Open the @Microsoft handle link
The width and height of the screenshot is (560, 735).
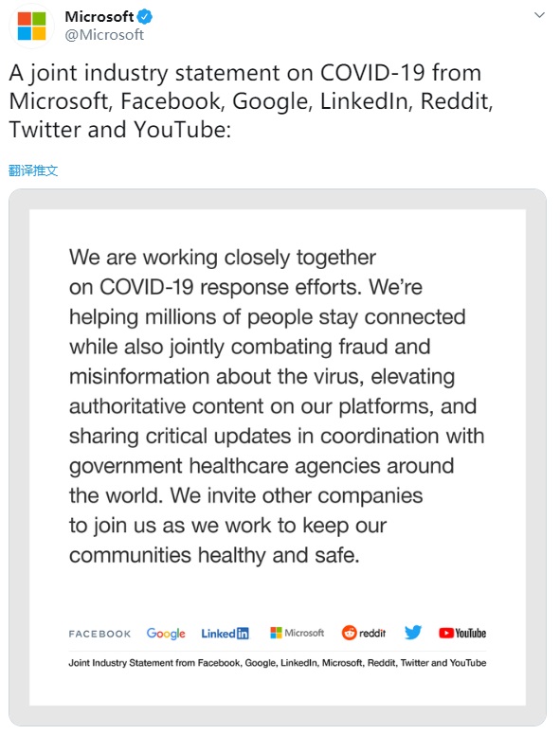tap(104, 35)
